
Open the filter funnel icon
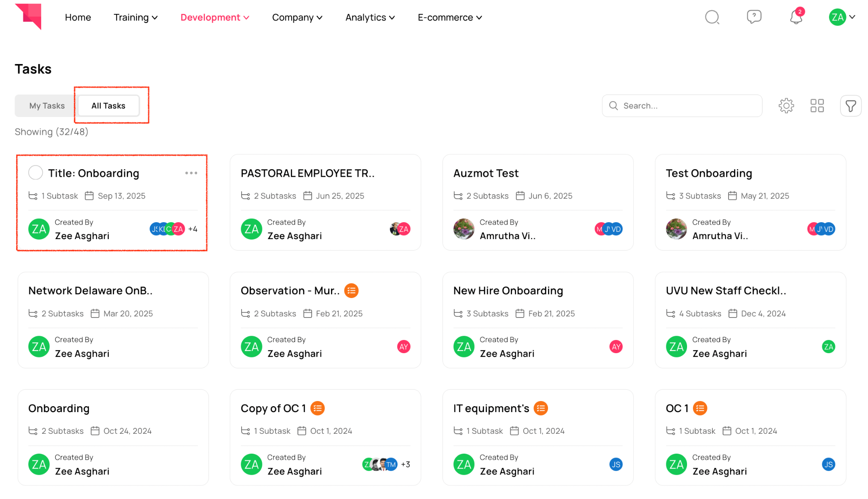point(851,106)
